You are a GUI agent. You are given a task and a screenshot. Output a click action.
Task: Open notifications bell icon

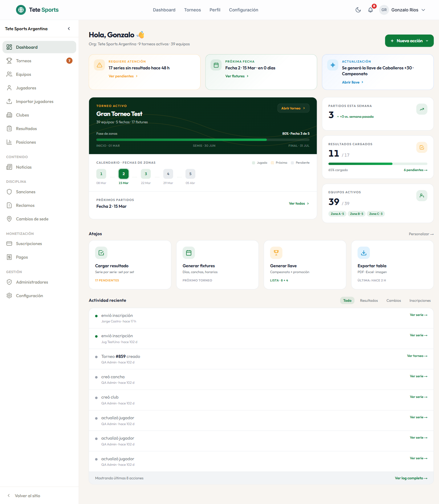[371, 10]
